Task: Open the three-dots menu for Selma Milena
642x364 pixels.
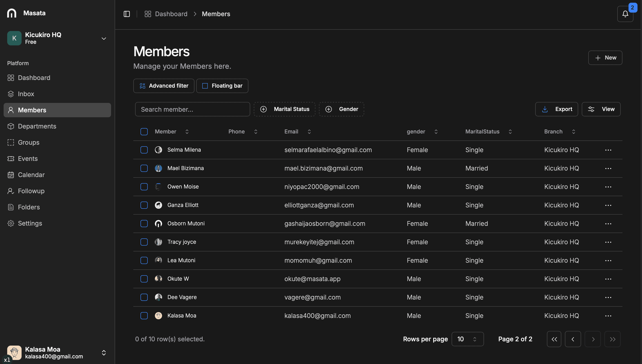Action: [608, 150]
